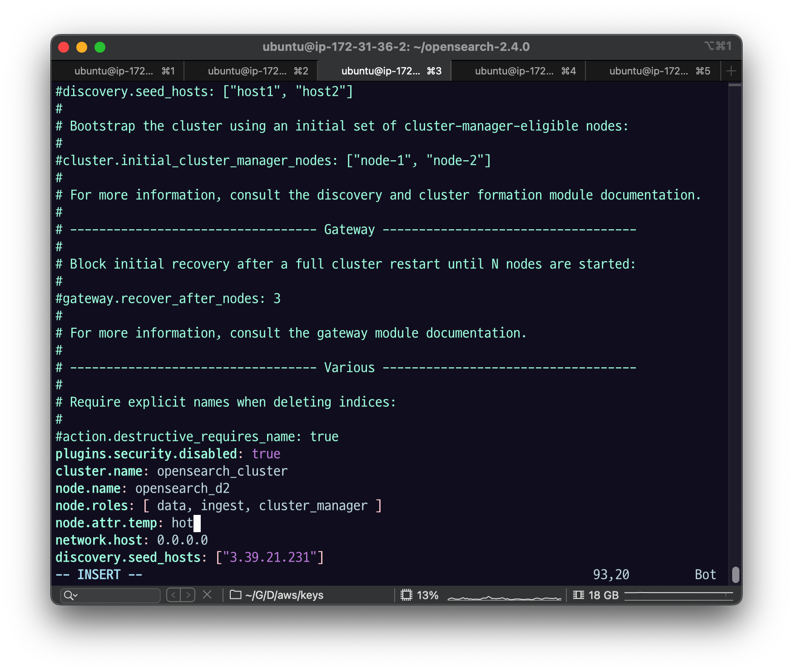Click the memory icon beside 18 GB
This screenshot has width=793, height=672.
[x=578, y=595]
